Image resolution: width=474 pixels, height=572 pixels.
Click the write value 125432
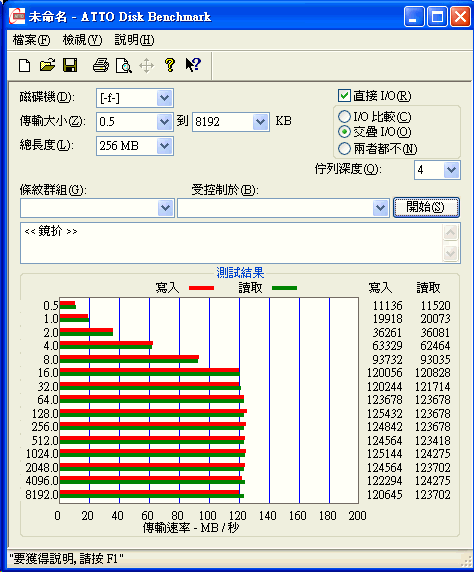click(385, 413)
